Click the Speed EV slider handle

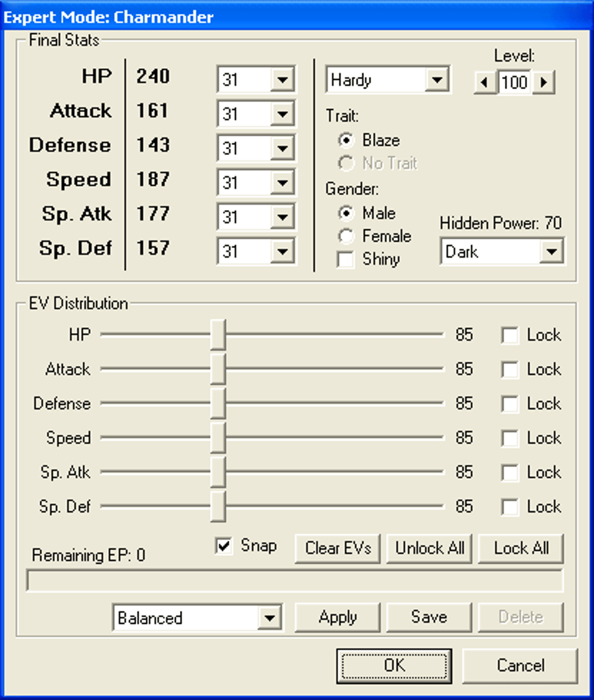coord(218,437)
